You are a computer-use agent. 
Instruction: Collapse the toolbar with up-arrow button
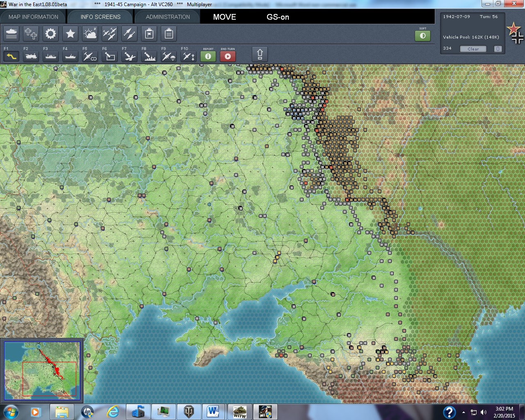coord(260,54)
